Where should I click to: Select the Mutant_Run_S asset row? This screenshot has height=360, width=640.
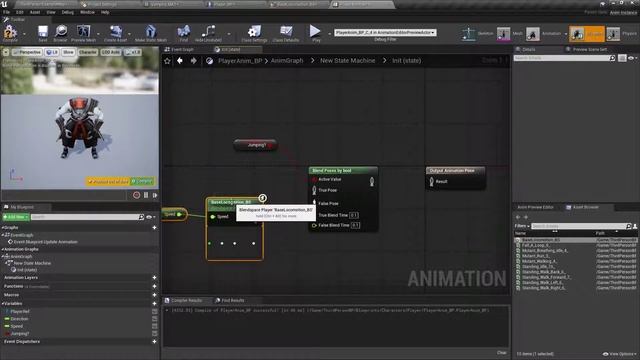tap(576, 256)
